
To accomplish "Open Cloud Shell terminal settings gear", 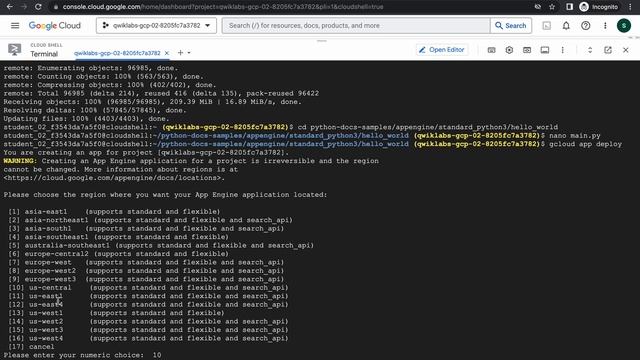I will click(x=509, y=50).
